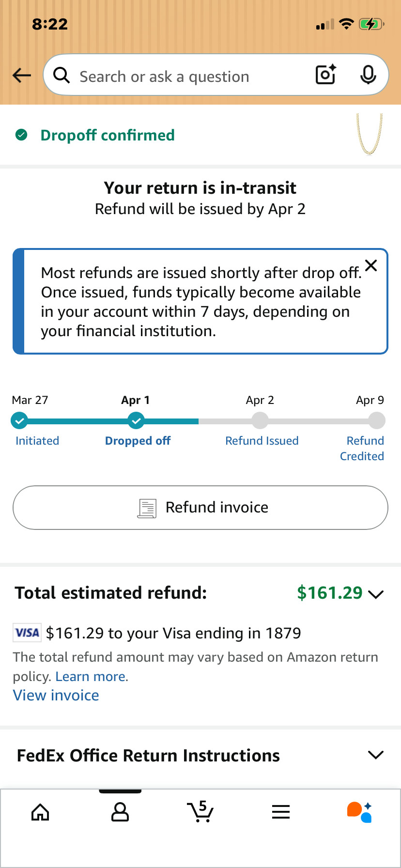Screen dimensions: 401x868
Task: Tap the Refund Credited progress step
Action: (376, 420)
